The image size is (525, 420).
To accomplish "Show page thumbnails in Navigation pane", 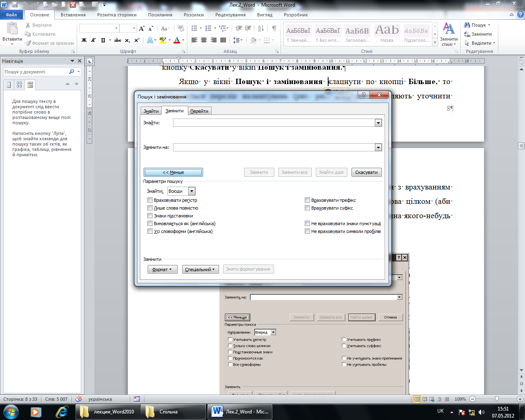I will pos(19,85).
